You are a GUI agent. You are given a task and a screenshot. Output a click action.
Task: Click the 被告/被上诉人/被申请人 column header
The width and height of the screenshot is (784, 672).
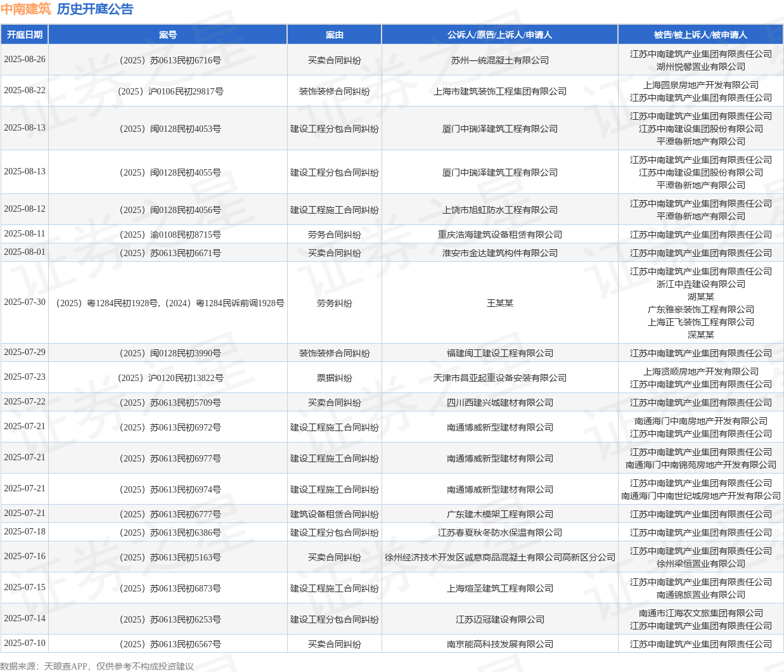point(701,35)
